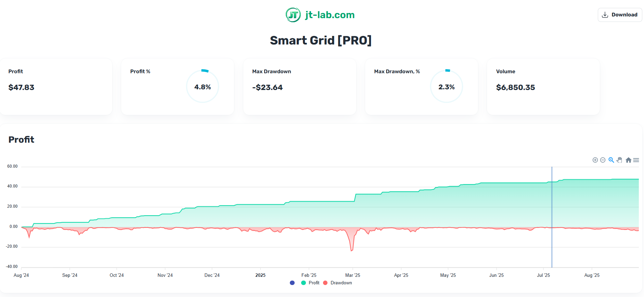Click the red Drawdown legend color dot
The height and width of the screenshot is (297, 644).
(x=325, y=283)
